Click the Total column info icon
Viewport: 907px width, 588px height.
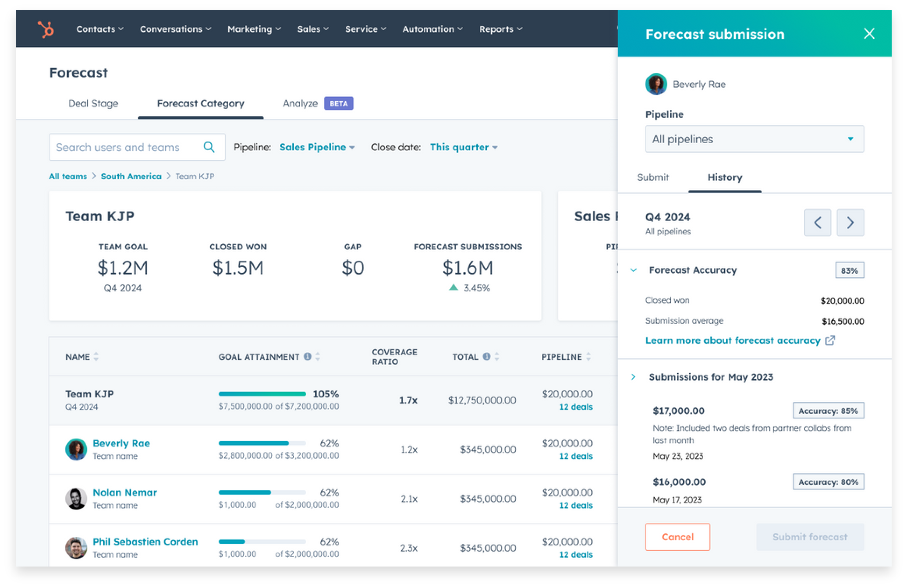pos(486,357)
